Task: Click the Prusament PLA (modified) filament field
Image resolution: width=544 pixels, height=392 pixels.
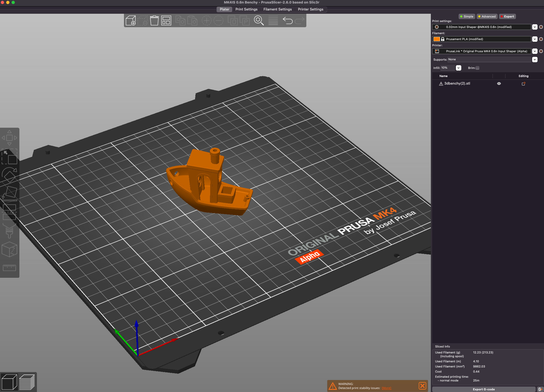Action: pyautogui.click(x=482, y=39)
